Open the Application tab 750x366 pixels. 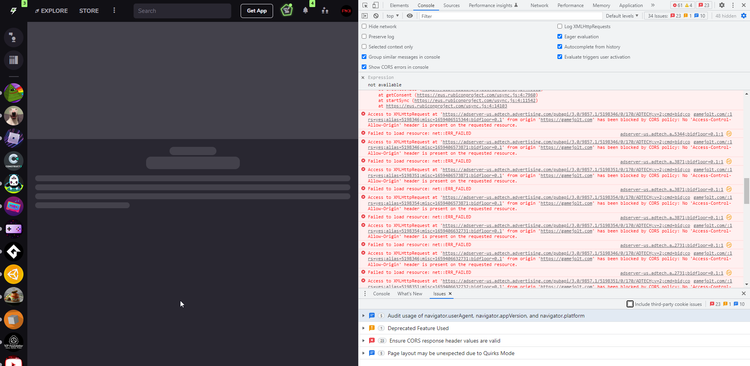pos(630,5)
